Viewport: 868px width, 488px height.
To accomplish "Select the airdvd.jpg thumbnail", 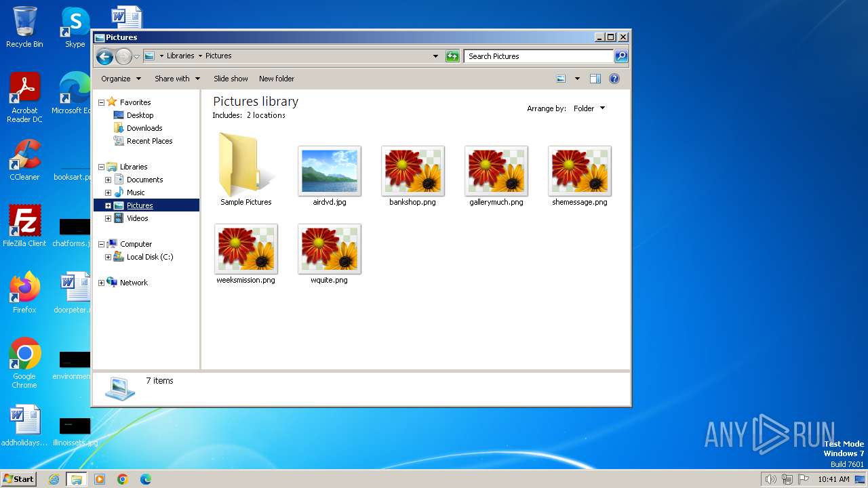I will click(x=330, y=171).
